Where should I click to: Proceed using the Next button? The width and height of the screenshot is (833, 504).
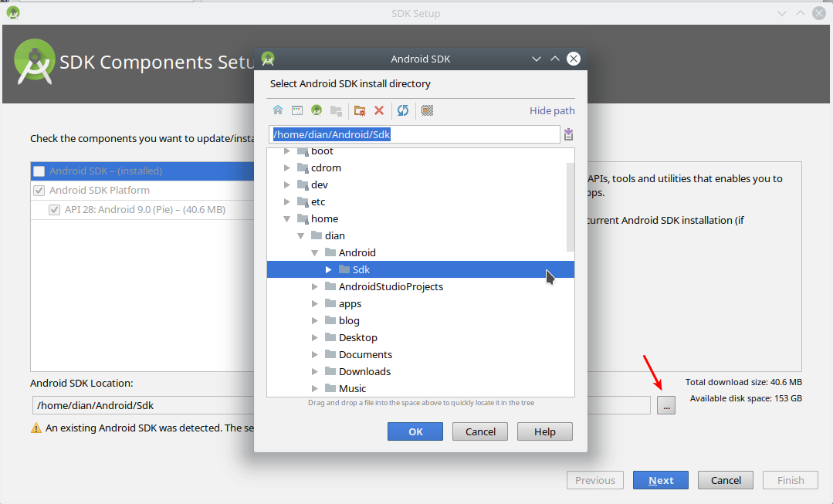660,480
